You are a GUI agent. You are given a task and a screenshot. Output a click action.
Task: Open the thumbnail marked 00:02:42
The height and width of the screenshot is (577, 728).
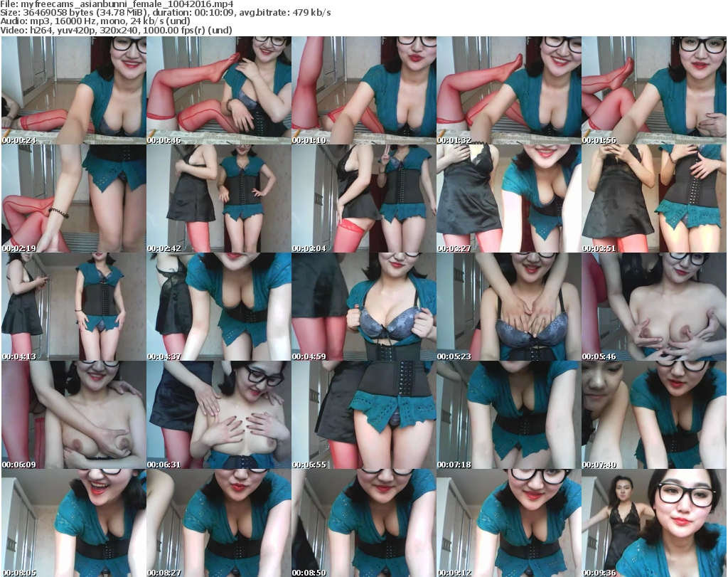(218, 198)
